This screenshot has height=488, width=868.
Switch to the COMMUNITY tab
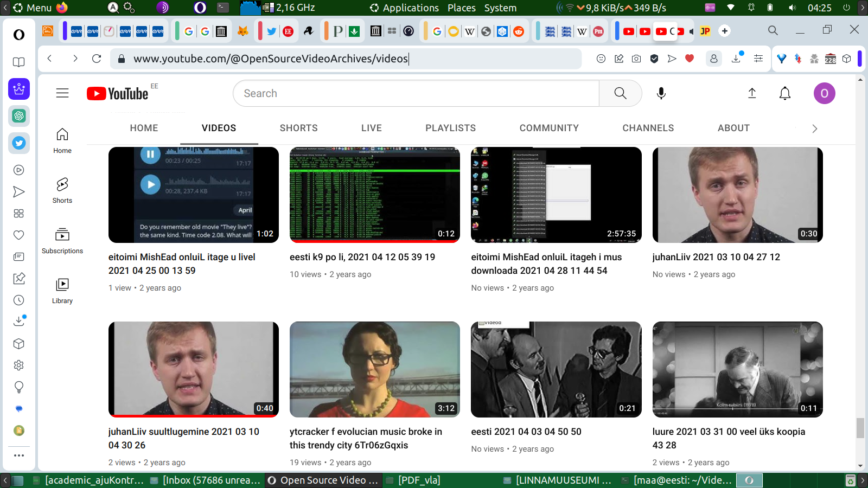coord(548,128)
